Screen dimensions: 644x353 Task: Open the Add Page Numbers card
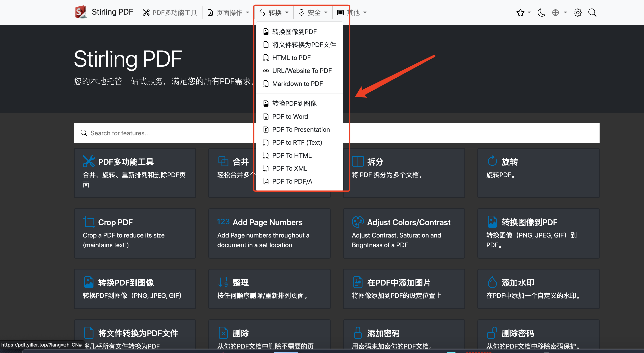pyautogui.click(x=269, y=233)
